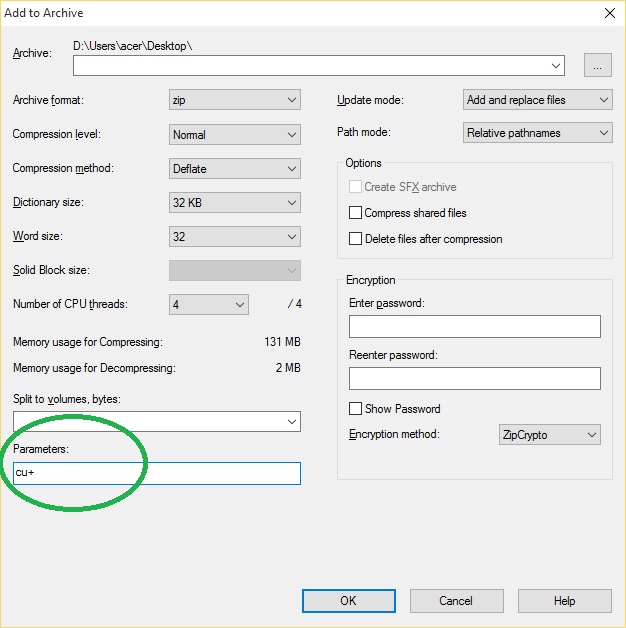626x628 pixels.
Task: Check the Show Password option
Action: coord(355,409)
